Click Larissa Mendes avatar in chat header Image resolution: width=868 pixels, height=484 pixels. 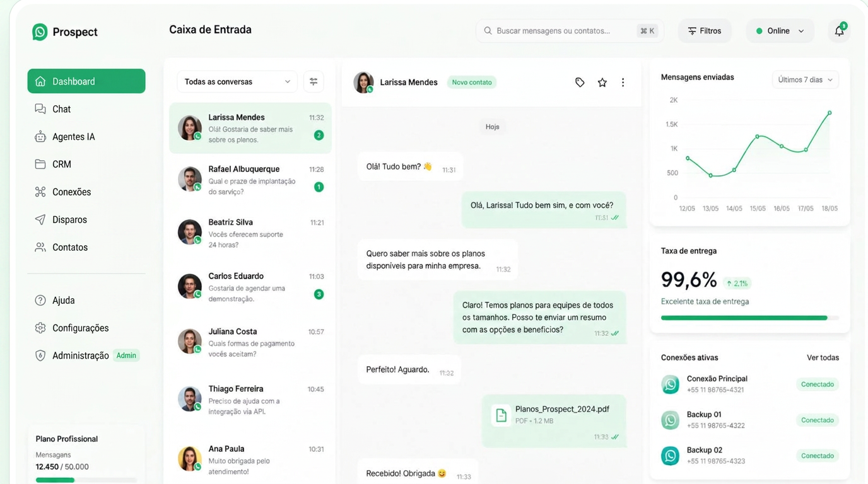tap(363, 83)
